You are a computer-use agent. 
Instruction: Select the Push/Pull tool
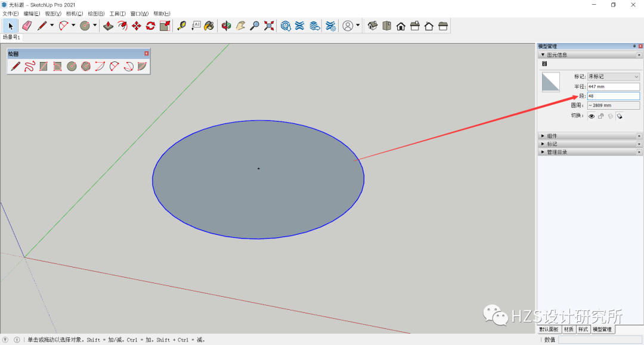pos(108,26)
